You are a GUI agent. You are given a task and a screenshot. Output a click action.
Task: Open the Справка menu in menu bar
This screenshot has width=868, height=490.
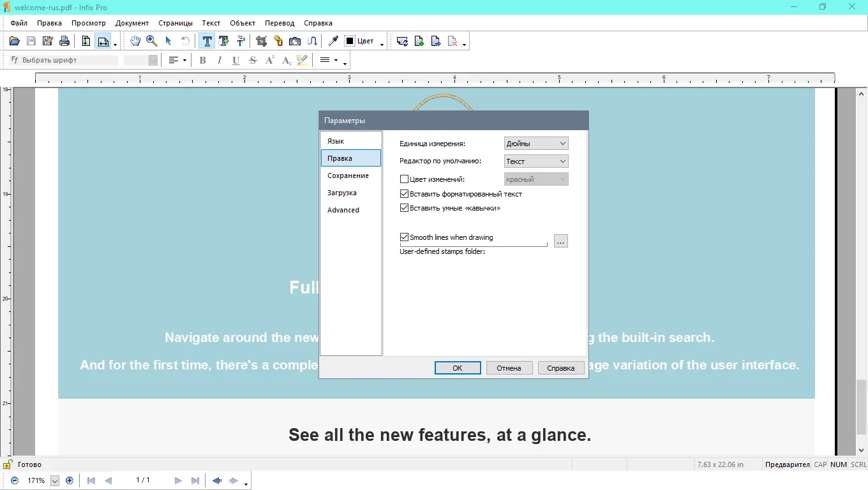[x=318, y=23]
